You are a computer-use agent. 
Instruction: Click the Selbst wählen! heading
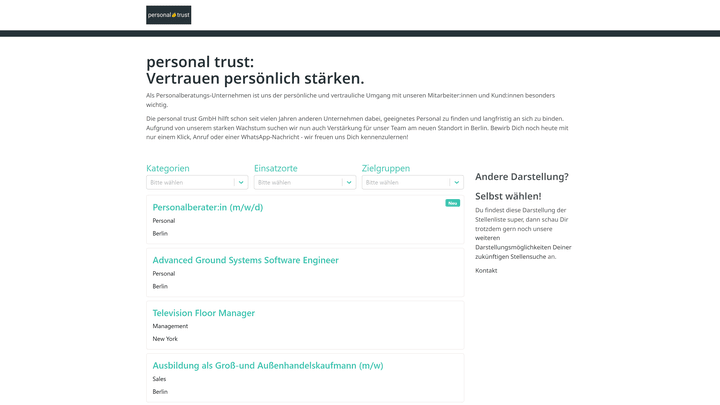click(508, 196)
